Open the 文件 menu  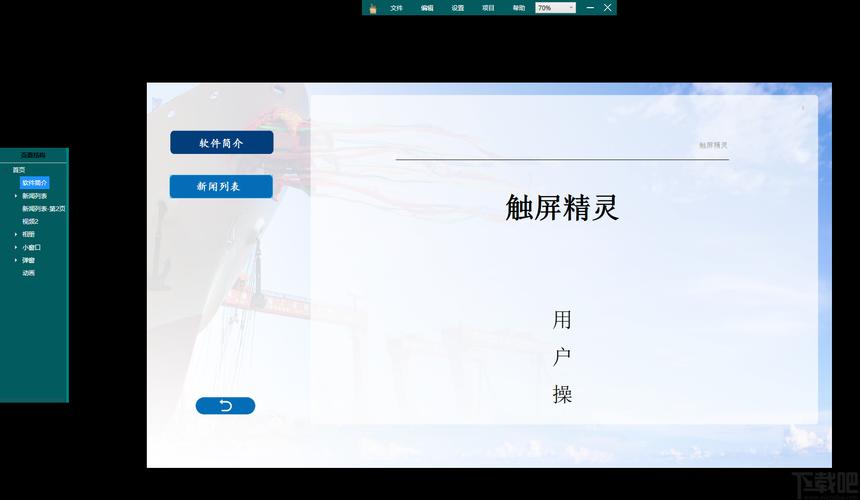coord(397,8)
